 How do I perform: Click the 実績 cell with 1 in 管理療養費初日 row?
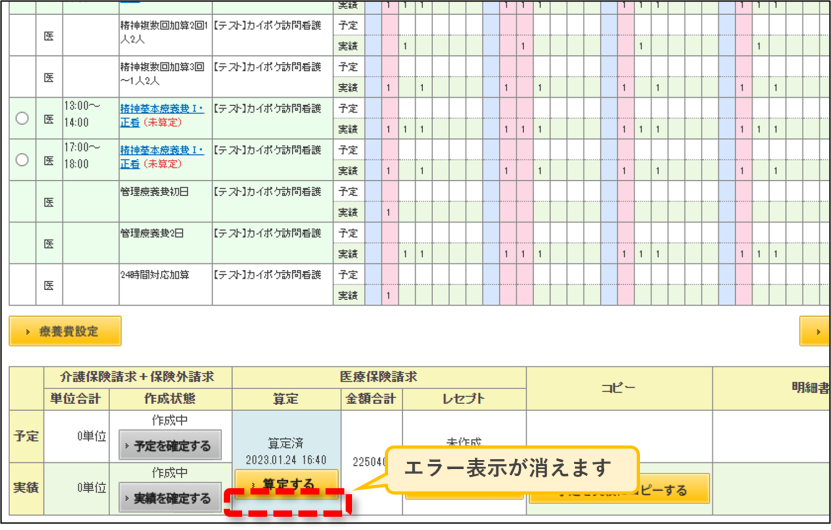pos(390,213)
